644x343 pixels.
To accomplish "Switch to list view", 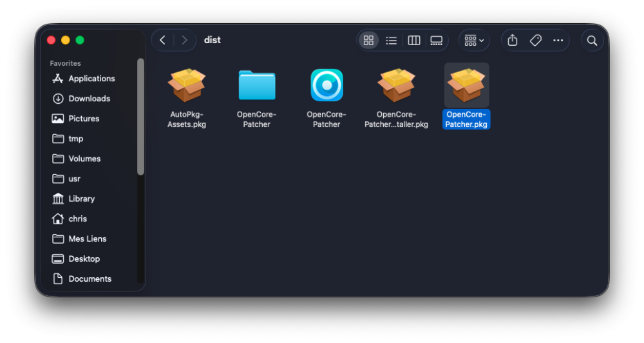I will [x=391, y=41].
